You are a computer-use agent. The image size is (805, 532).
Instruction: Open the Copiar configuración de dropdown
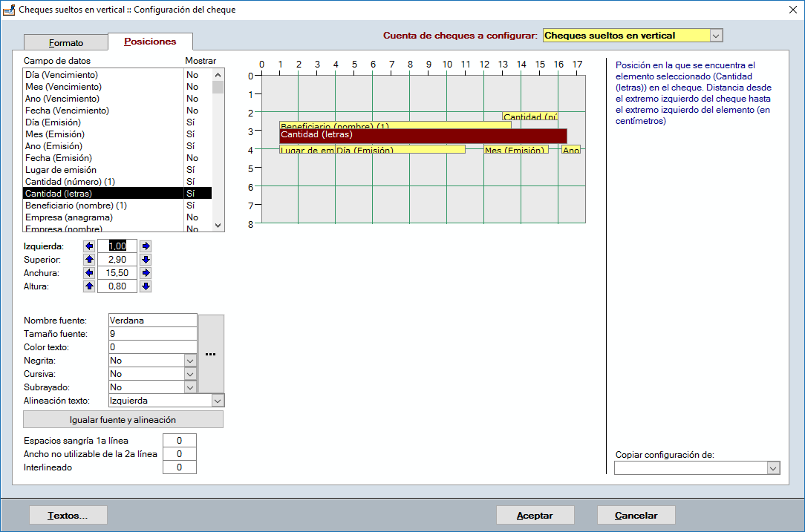[x=773, y=468]
